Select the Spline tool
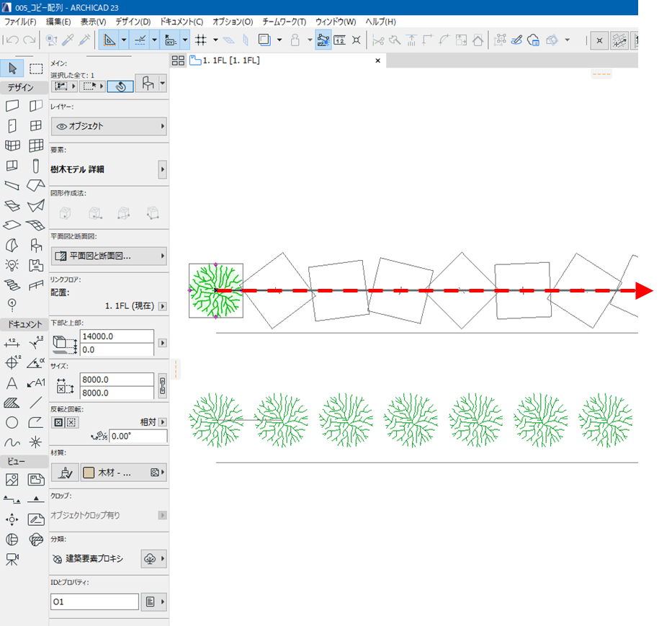Screen dimensions: 672x626 click(x=12, y=442)
